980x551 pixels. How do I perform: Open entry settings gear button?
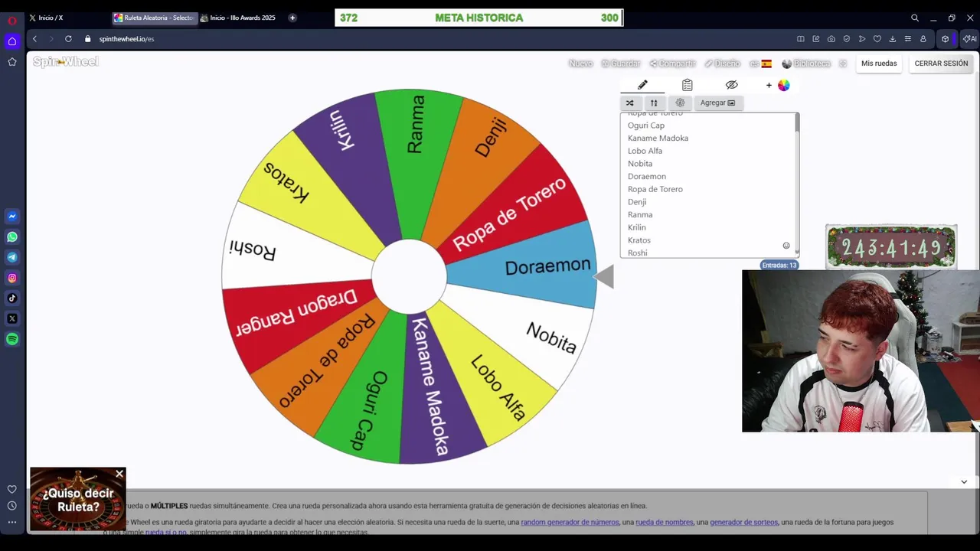680,103
